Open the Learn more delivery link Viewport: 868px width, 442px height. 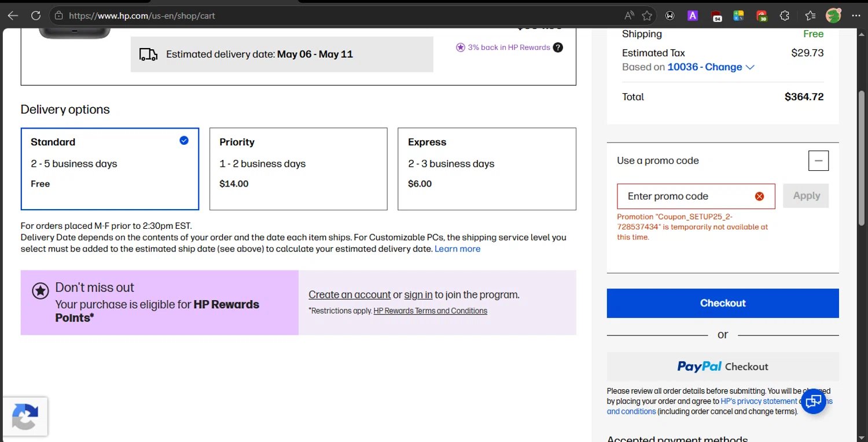click(x=457, y=249)
